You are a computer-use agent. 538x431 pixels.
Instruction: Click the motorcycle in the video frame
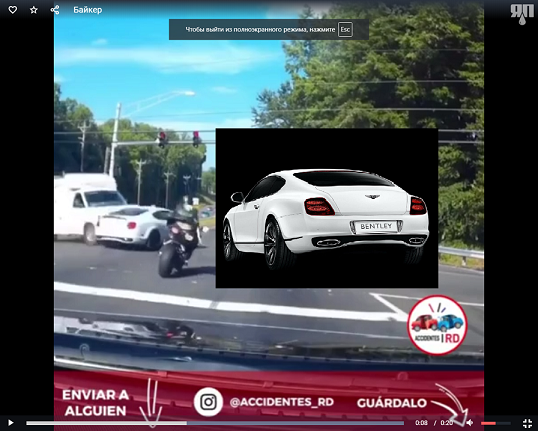click(x=180, y=238)
